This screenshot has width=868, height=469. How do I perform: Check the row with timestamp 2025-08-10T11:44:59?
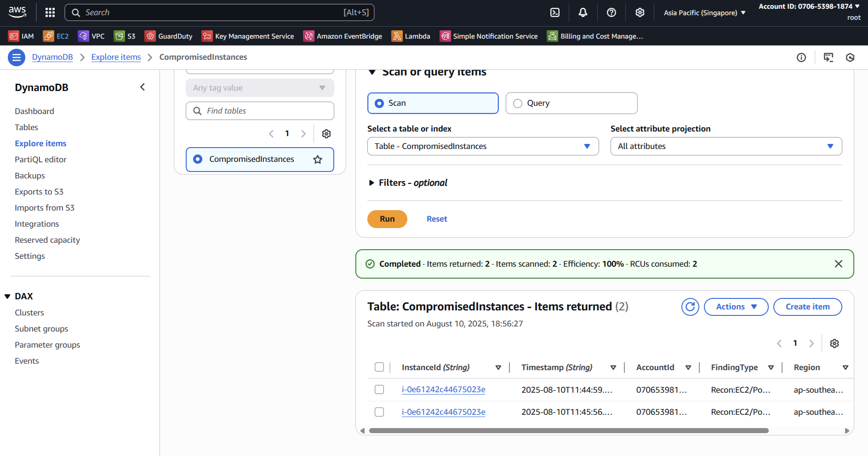[x=379, y=389]
